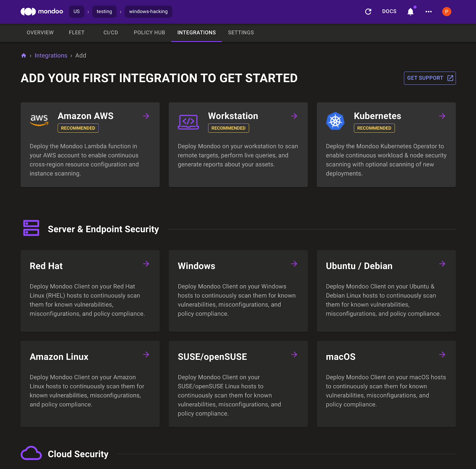Open the user avatar P menu

click(447, 12)
